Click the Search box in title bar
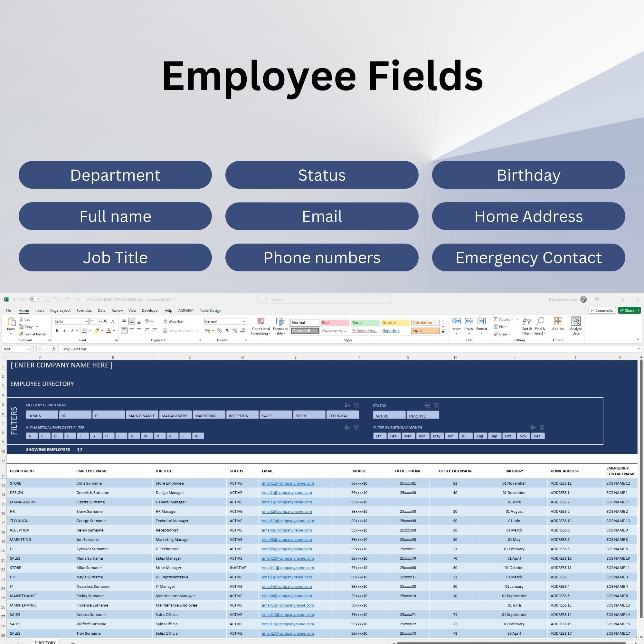 click(x=324, y=299)
